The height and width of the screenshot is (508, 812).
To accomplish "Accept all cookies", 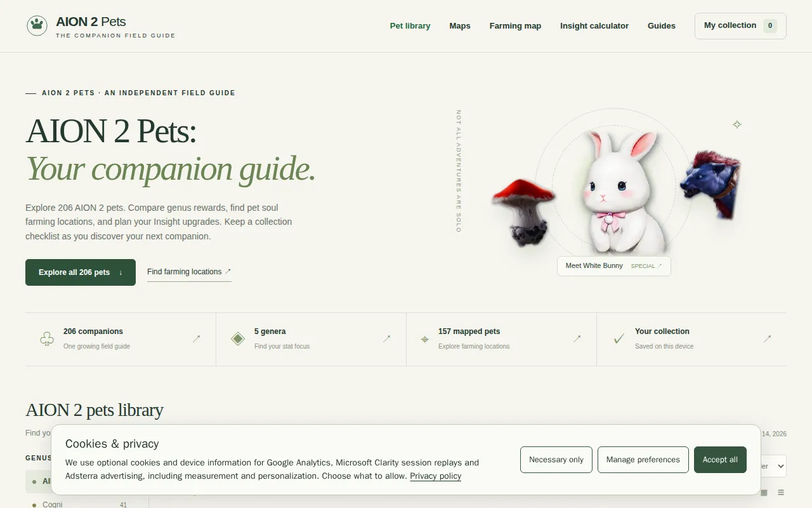I will pyautogui.click(x=720, y=460).
